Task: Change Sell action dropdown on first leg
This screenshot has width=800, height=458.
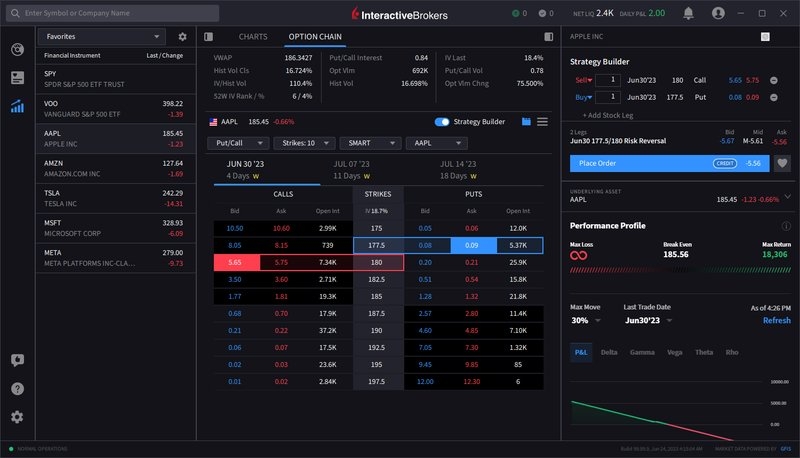Action: [x=584, y=81]
